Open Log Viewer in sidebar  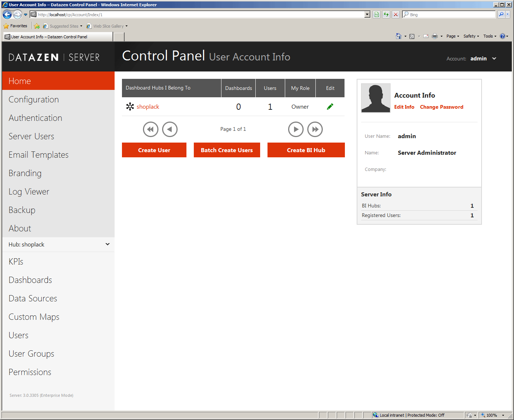coord(58,192)
